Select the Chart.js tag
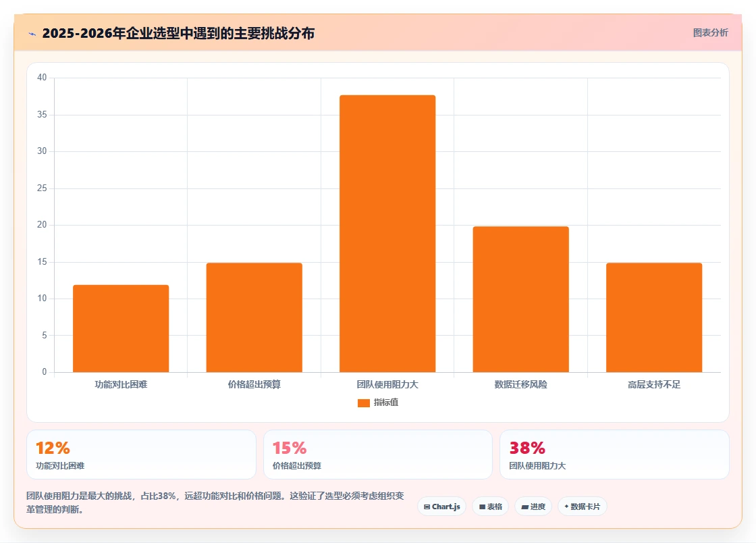Image resolution: width=756 pixels, height=543 pixels. (x=441, y=507)
